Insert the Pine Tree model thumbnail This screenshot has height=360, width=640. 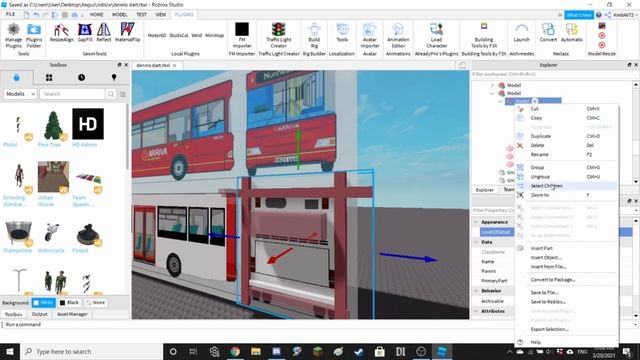click(x=53, y=125)
